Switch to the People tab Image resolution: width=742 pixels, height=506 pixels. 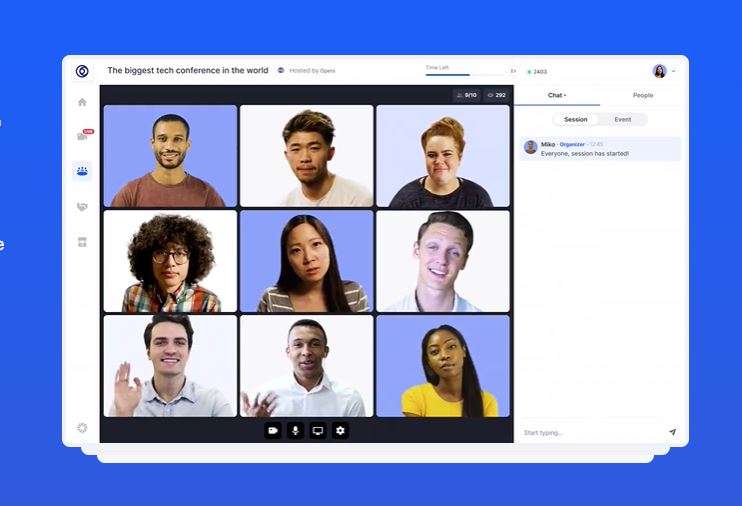[642, 95]
